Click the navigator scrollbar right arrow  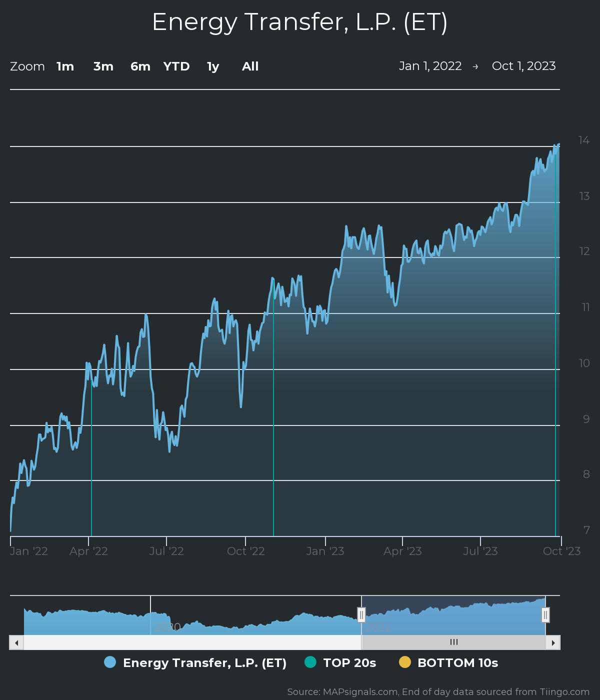(x=553, y=642)
